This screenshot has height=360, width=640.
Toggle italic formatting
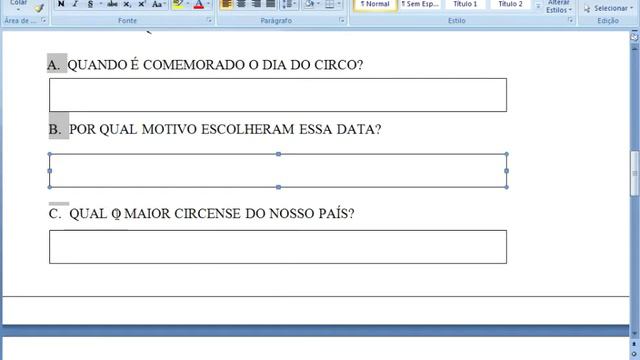pos(75,4)
